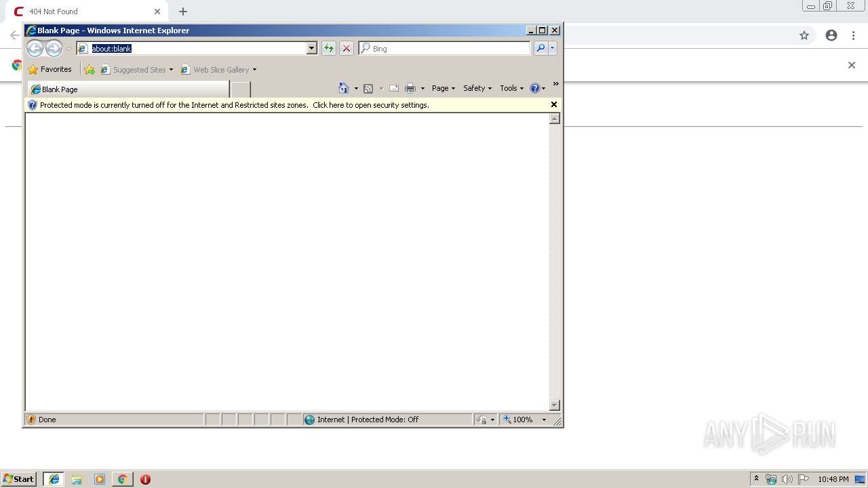Close the Chrome 404 Not Found tab
This screenshot has width=868, height=488.
pyautogui.click(x=157, y=12)
